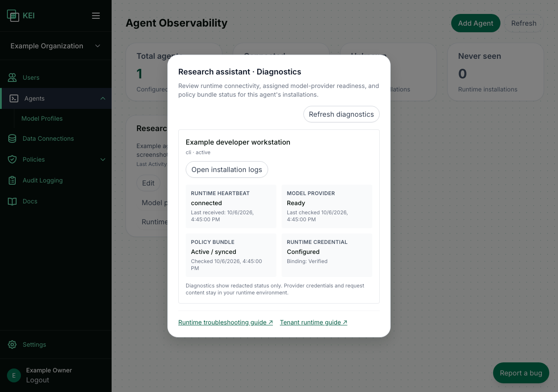Viewport: 558px width, 392px height.
Task: Click Logout link
Action: coord(37,380)
